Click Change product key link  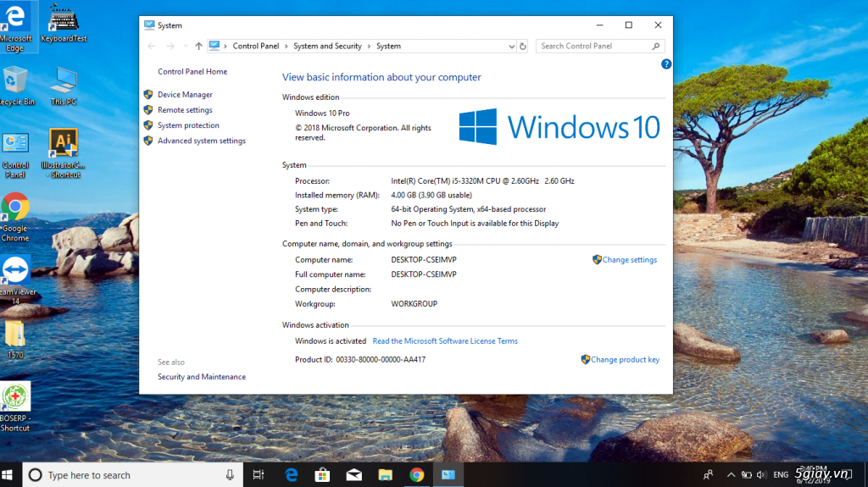(x=625, y=360)
